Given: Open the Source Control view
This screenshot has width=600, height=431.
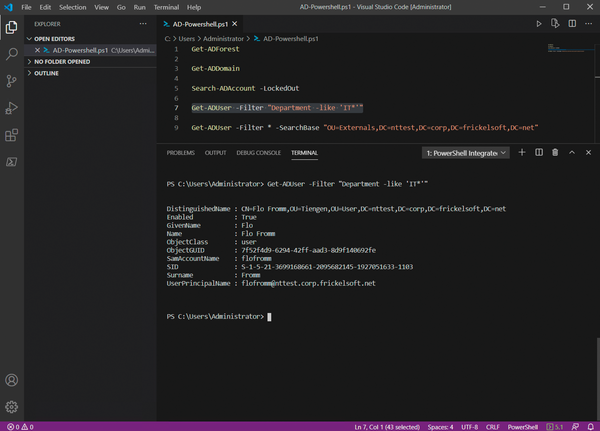Looking at the screenshot, I should (11, 81).
